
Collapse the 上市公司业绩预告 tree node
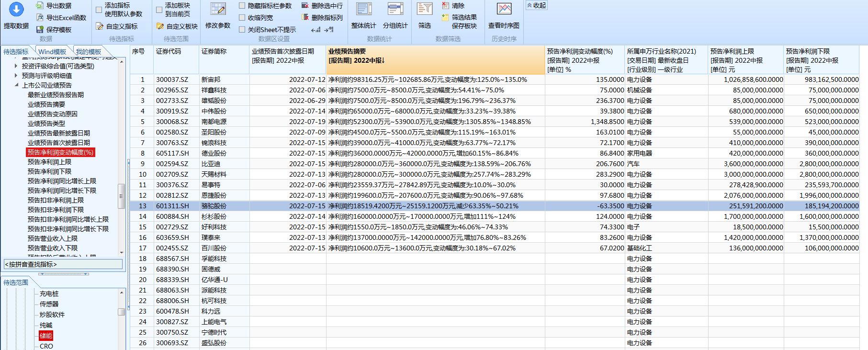coord(16,85)
